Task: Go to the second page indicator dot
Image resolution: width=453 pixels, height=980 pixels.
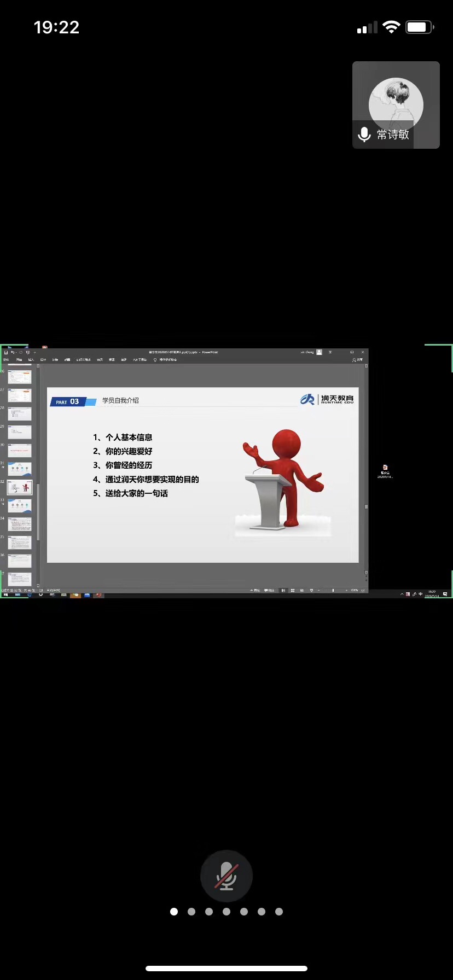Action: coord(191,912)
